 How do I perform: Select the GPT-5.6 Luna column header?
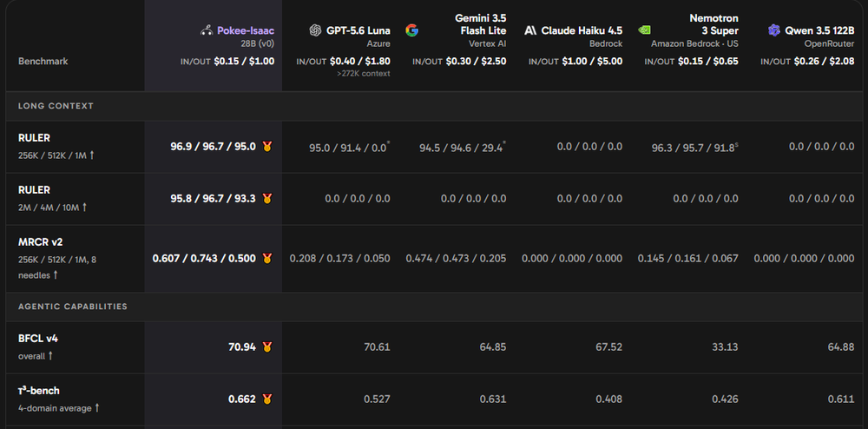(358, 30)
